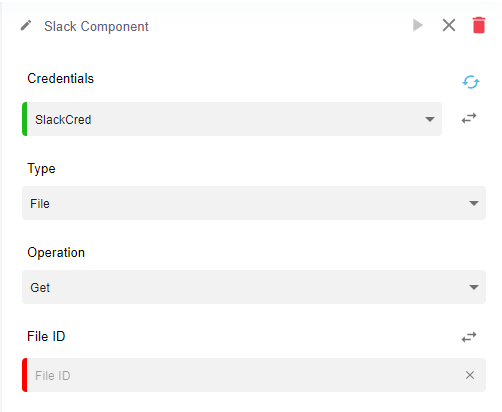Click the File ID section label
Screen dimensions: 502x412
pyautogui.click(x=46, y=336)
